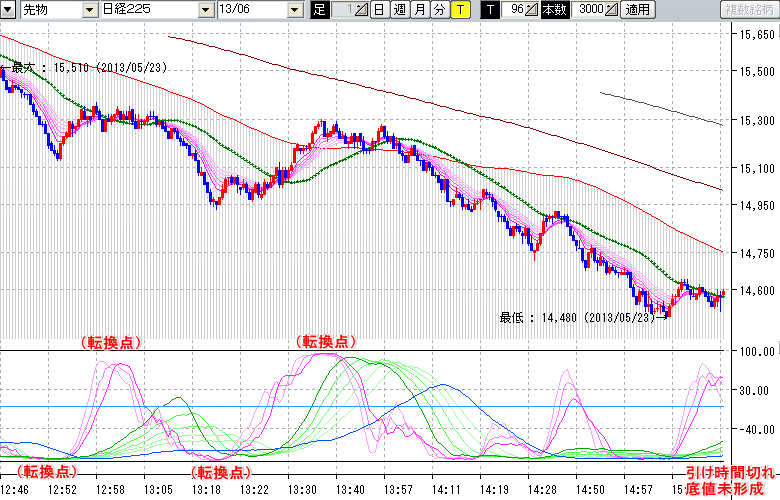Select the 分 minute bars button
This screenshot has height=500, width=780.
click(439, 10)
